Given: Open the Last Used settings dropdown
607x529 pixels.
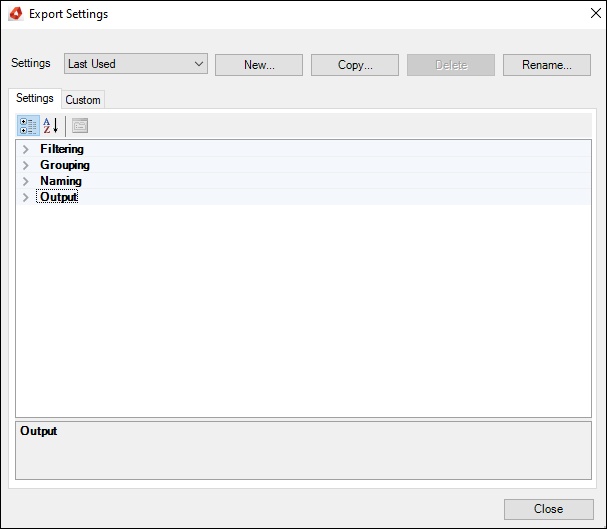Looking at the screenshot, I should [x=136, y=64].
